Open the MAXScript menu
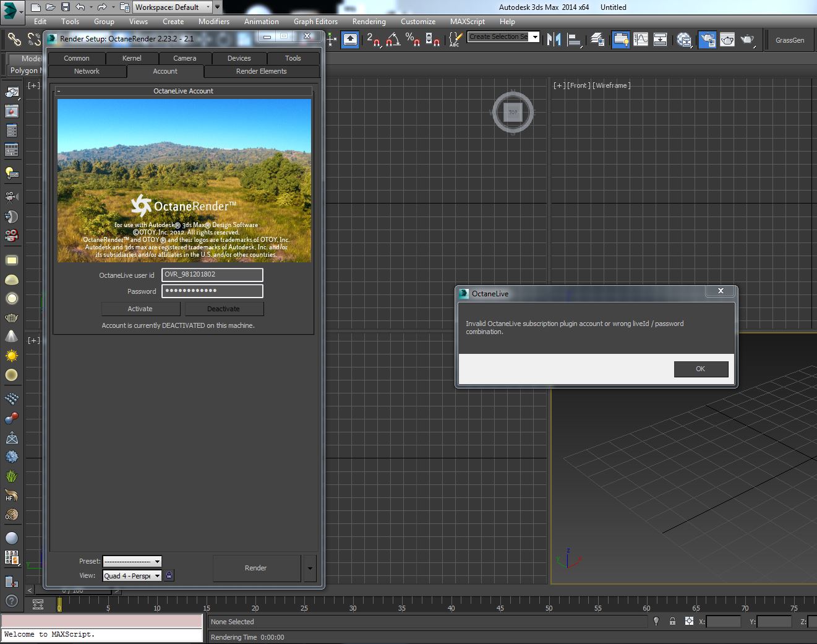 468,21
